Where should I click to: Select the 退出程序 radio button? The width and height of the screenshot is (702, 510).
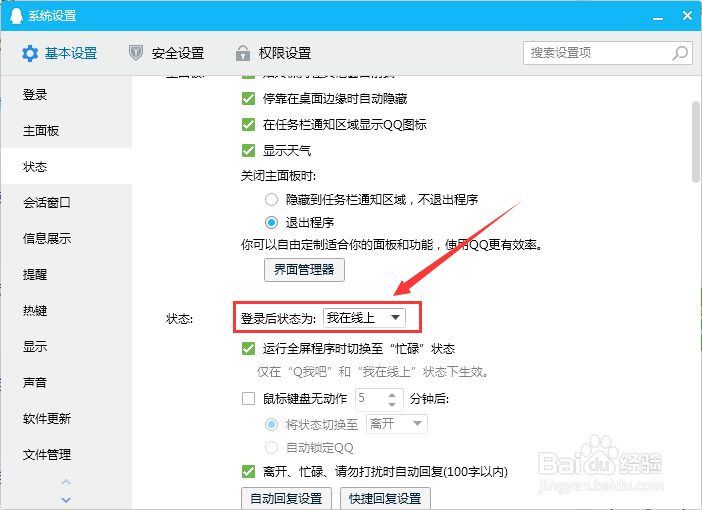click(271, 222)
